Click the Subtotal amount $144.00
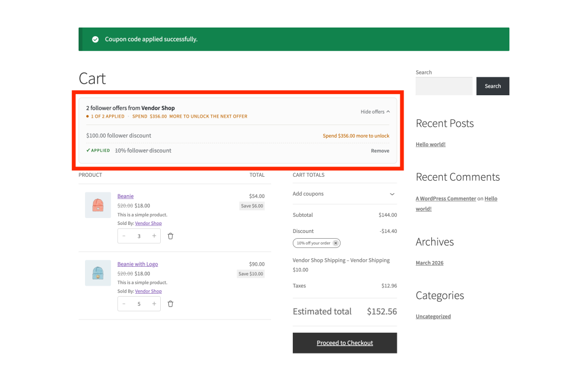 [388, 215]
